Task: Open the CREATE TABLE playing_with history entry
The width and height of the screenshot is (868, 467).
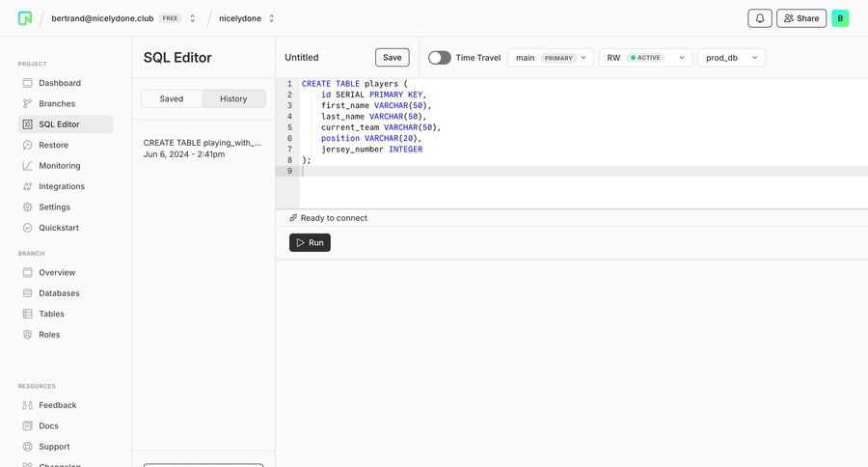Action: pos(203,149)
